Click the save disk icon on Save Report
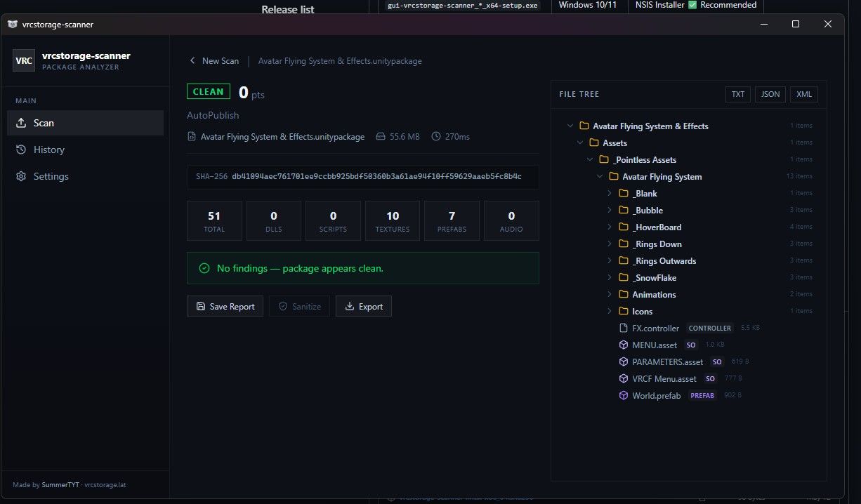The width and height of the screenshot is (861, 504). (x=201, y=307)
